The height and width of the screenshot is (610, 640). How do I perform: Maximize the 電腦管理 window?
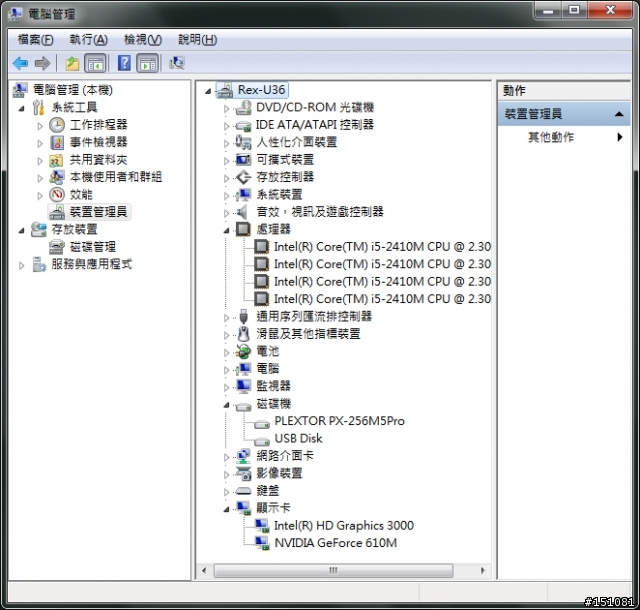click(575, 10)
